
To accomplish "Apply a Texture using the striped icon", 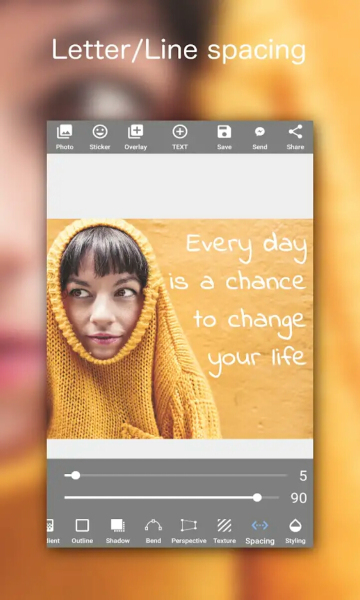I will (x=224, y=531).
